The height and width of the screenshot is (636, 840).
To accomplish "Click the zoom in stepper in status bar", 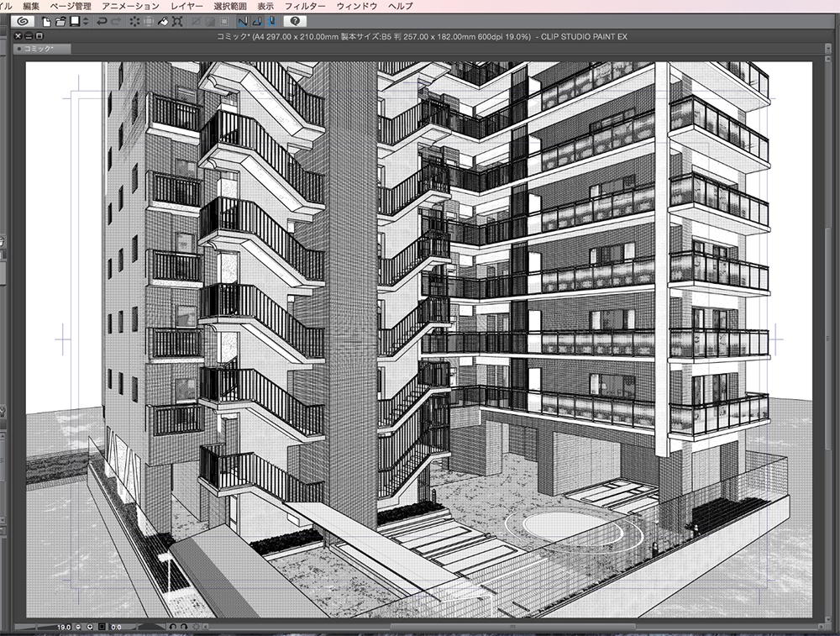I will pos(89,625).
